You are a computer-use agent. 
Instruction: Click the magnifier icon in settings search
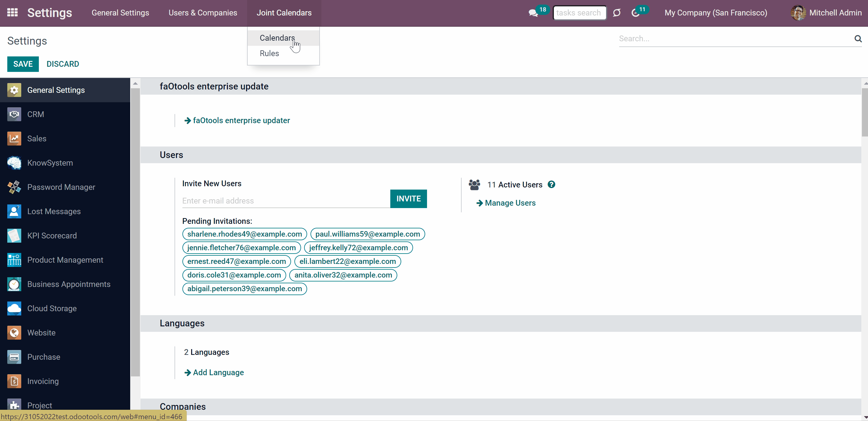858,39
